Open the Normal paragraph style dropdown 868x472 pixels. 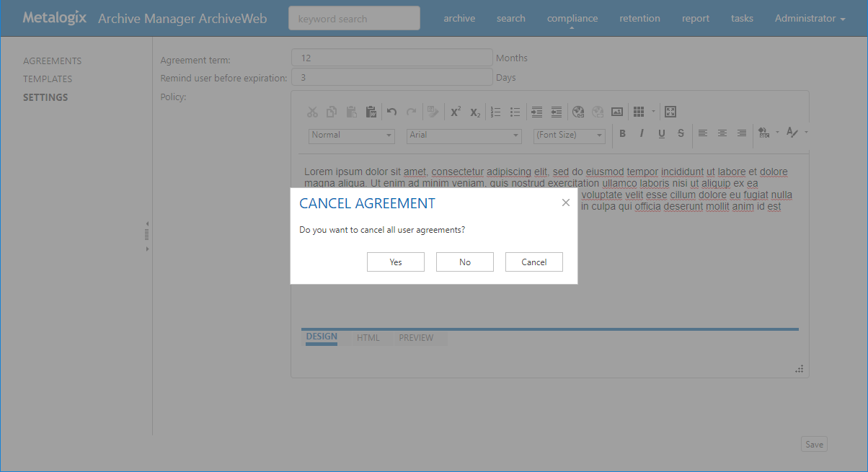point(352,135)
